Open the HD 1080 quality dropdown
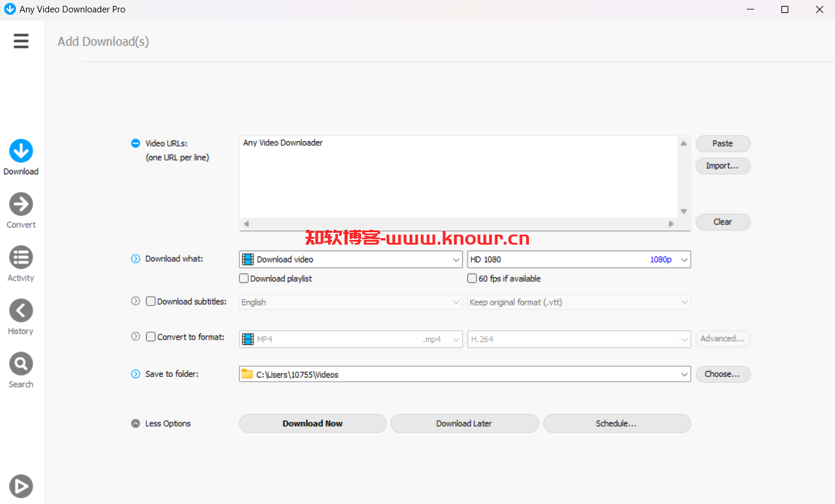The image size is (835, 504). click(x=579, y=259)
